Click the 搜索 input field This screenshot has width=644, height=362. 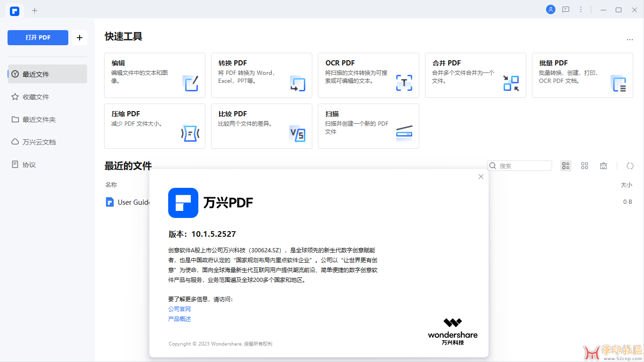pyautogui.click(x=520, y=166)
